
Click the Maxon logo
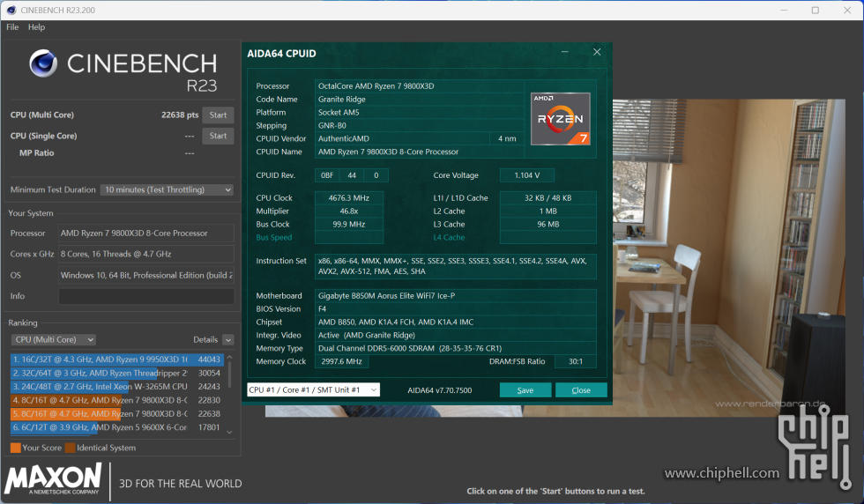(x=53, y=478)
